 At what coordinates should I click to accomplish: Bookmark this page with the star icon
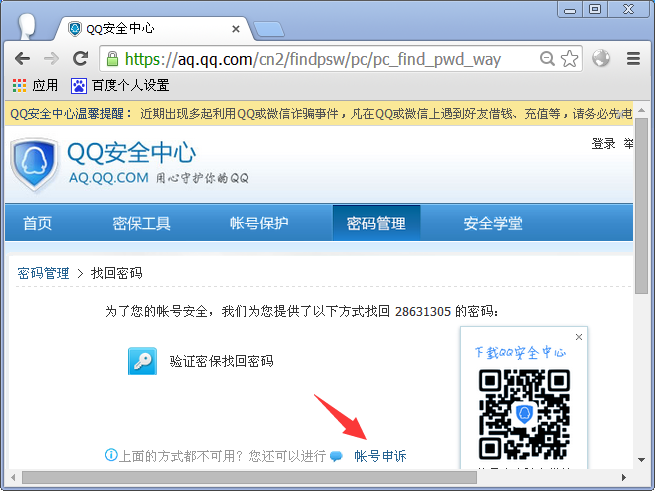tap(569, 59)
